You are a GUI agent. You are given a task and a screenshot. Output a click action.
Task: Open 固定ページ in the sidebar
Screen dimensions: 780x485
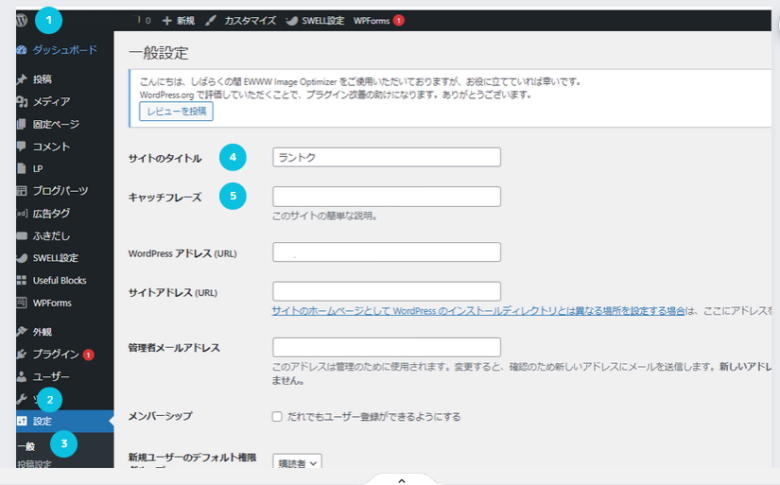pyautogui.click(x=56, y=124)
